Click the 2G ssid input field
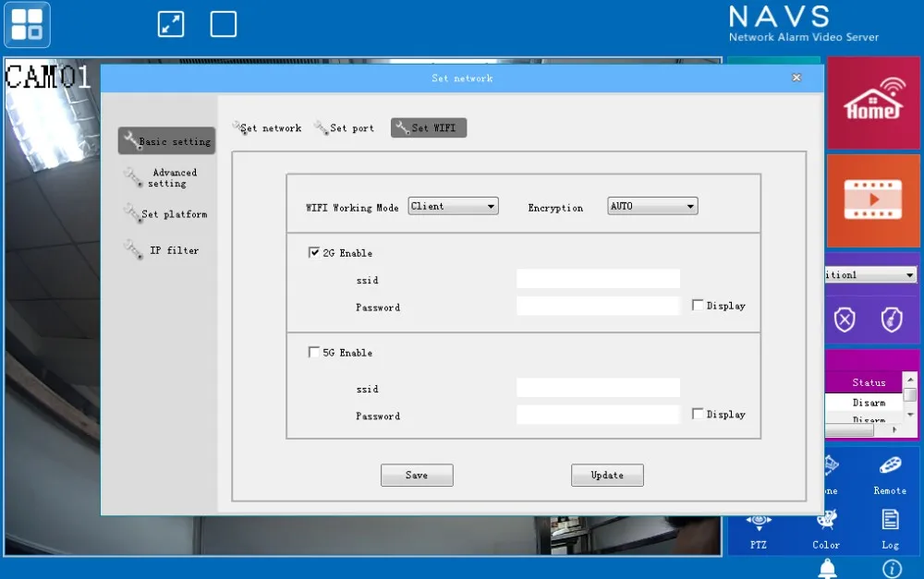The image size is (924, 579). (598, 279)
